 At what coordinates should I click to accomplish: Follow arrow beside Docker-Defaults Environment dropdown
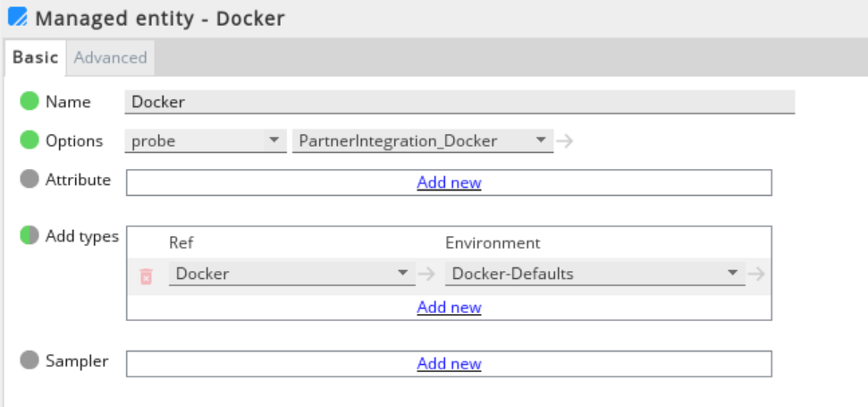coord(756,274)
